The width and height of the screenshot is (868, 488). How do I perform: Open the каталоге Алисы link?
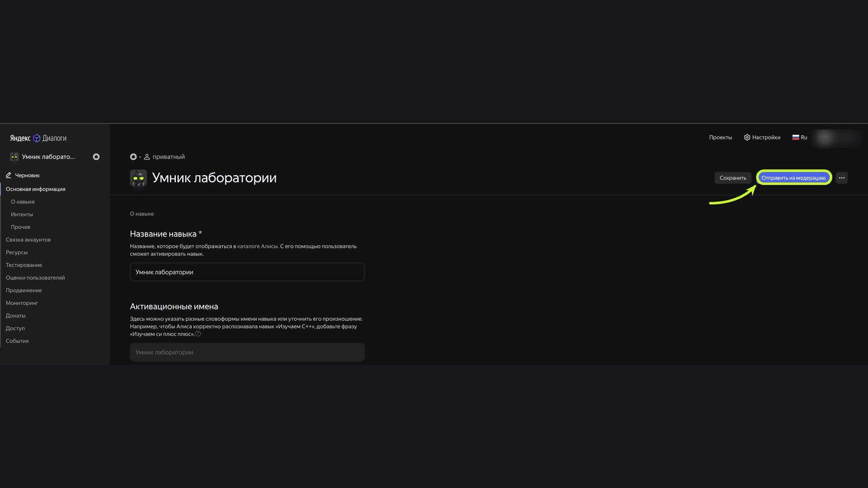point(258,246)
